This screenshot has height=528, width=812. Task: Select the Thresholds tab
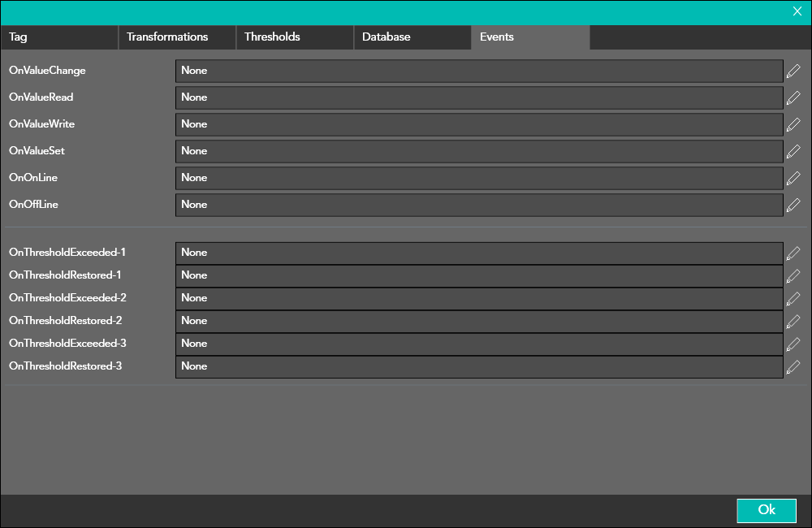295,37
